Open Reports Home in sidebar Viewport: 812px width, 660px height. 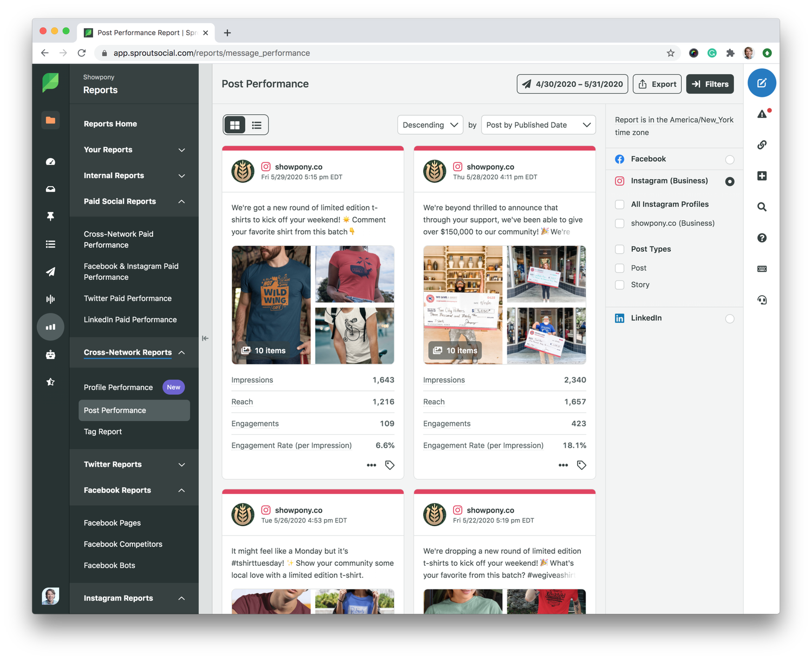coord(110,124)
